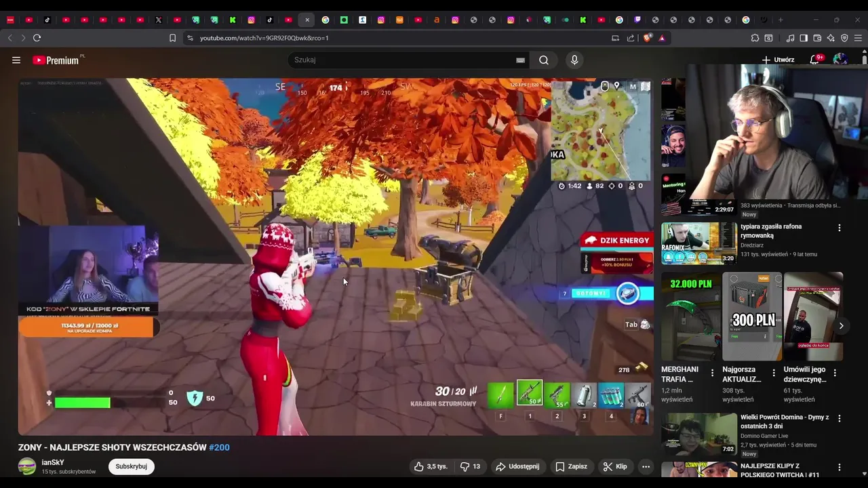The width and height of the screenshot is (868, 488).
Task: Open 'NAJLEPSZE KLIPY Z POLSKIEGO TWITCHA #11' title
Action: click(780, 470)
